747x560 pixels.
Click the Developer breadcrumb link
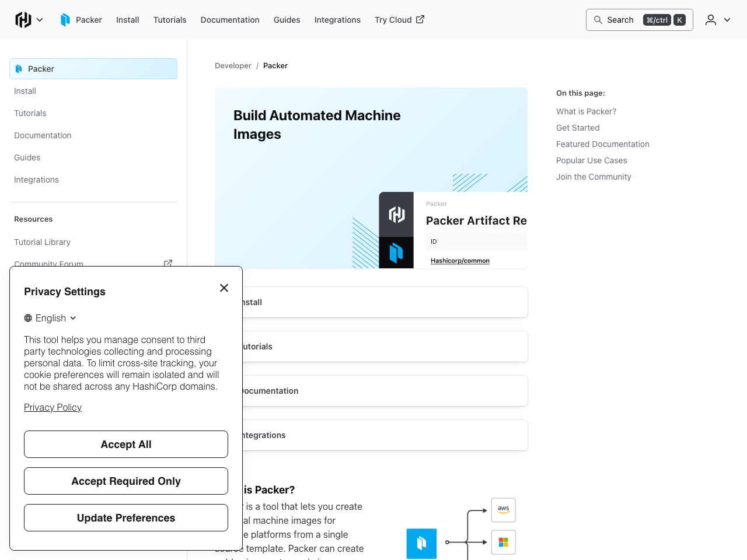click(233, 66)
